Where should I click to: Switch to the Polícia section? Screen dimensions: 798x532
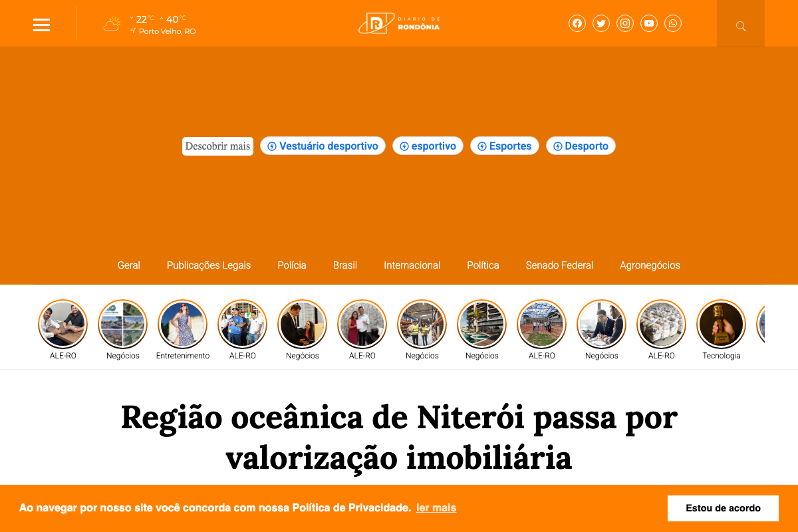tap(291, 265)
